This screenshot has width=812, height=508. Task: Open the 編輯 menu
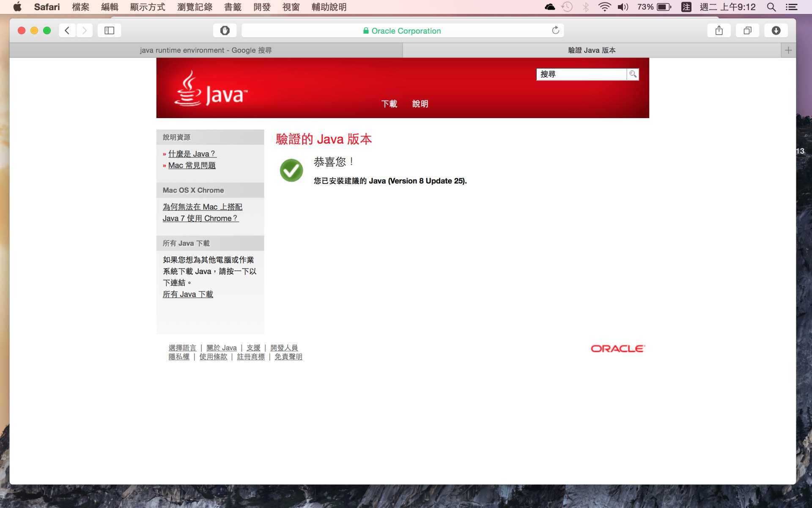click(x=110, y=7)
